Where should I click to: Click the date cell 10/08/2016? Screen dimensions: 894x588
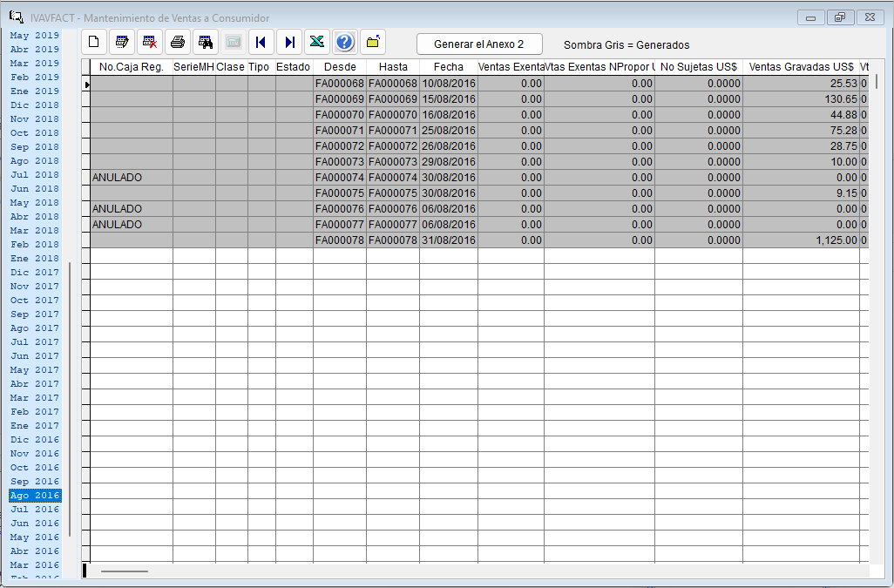click(449, 84)
